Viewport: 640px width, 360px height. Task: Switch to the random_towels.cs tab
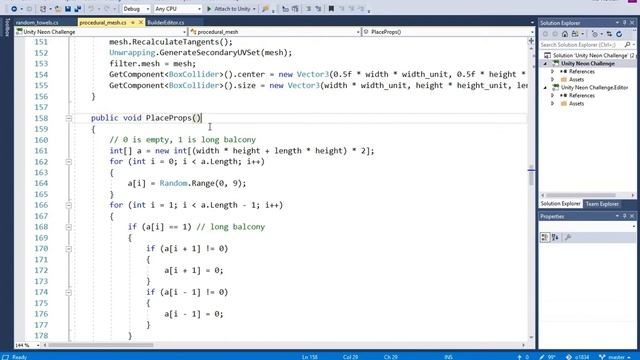(x=37, y=22)
